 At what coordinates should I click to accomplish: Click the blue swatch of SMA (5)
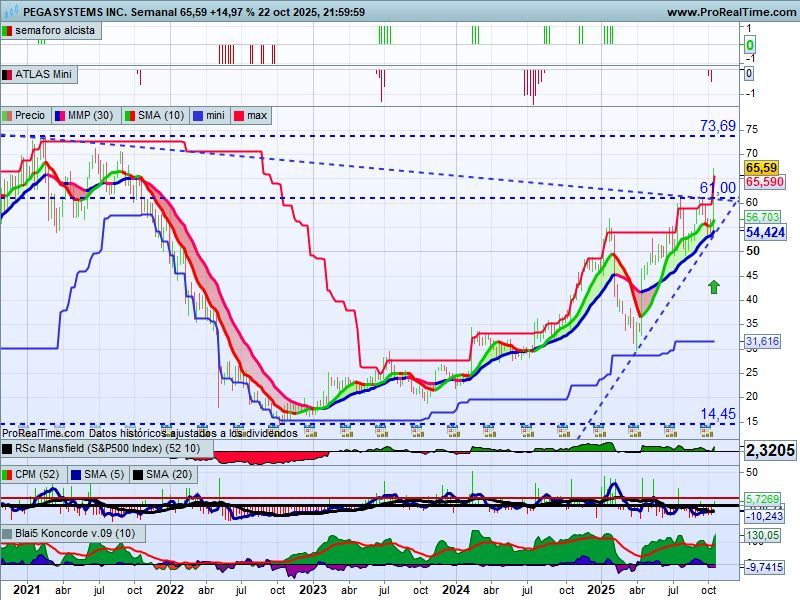tap(76, 475)
